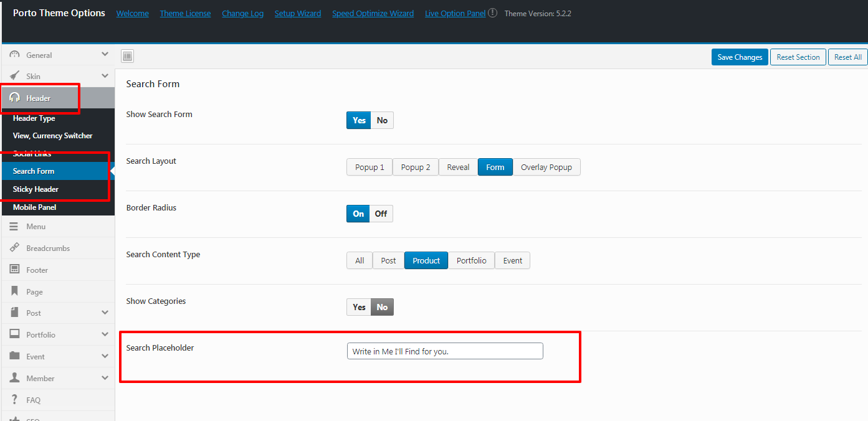Select Event as search content type
The image size is (868, 421).
click(x=513, y=260)
